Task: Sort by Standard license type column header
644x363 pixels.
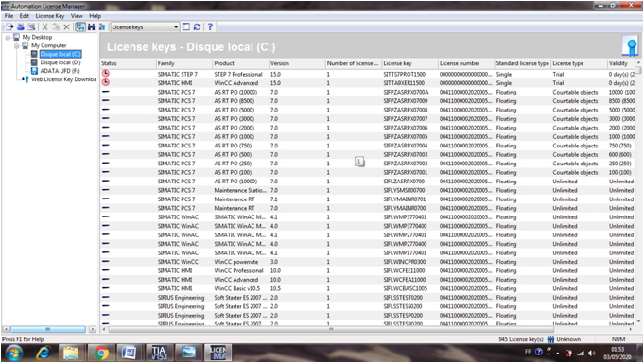Action: click(x=522, y=63)
